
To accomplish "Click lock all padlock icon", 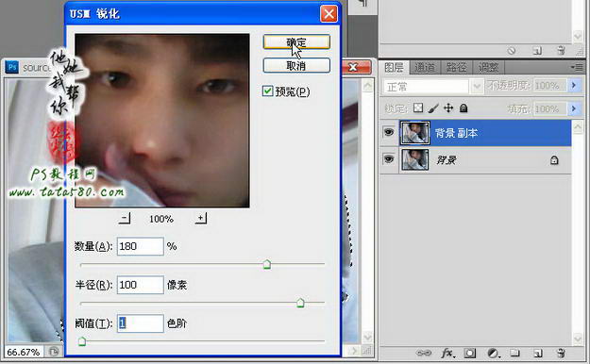I will click(464, 108).
